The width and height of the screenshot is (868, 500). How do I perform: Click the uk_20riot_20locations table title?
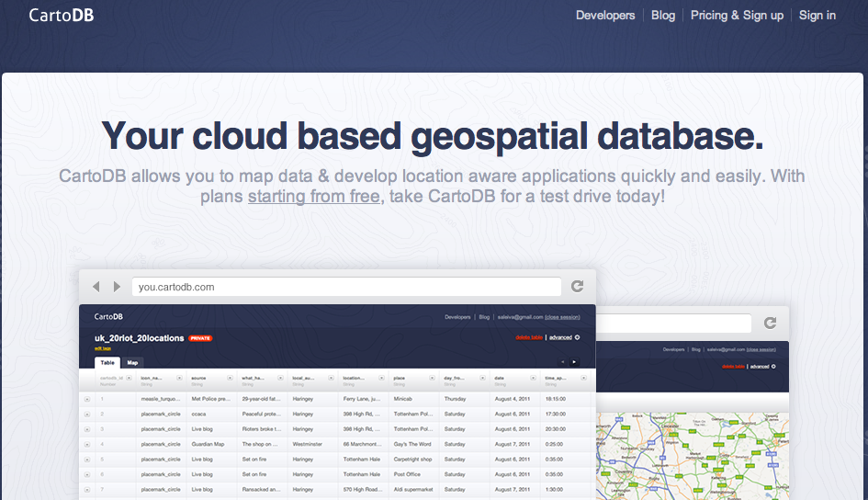pos(139,337)
